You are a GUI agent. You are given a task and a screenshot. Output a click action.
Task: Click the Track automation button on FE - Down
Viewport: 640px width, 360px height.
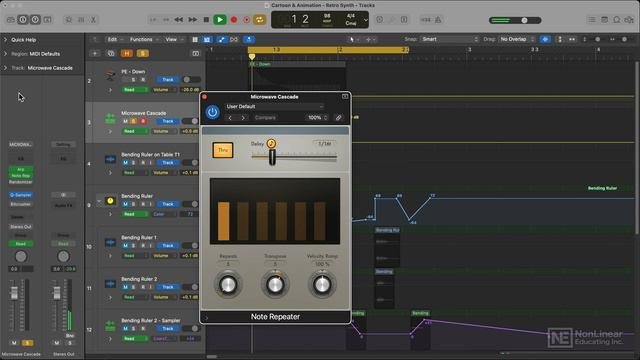coord(168,80)
